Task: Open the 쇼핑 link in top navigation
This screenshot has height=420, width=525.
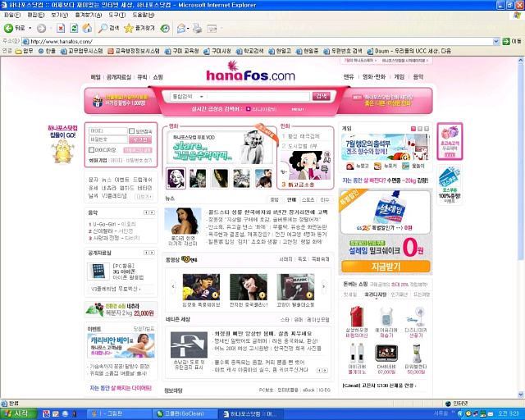Action: click(x=158, y=77)
